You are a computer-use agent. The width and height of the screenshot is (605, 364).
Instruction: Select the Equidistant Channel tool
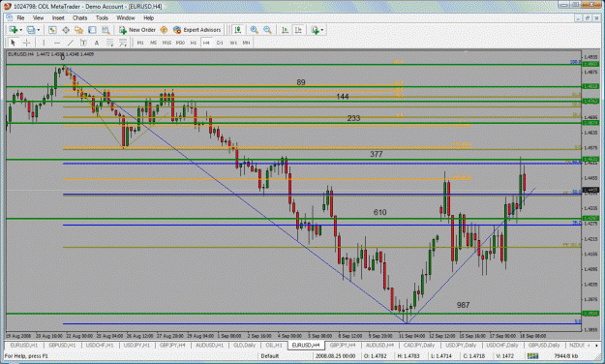pyautogui.click(x=123, y=43)
